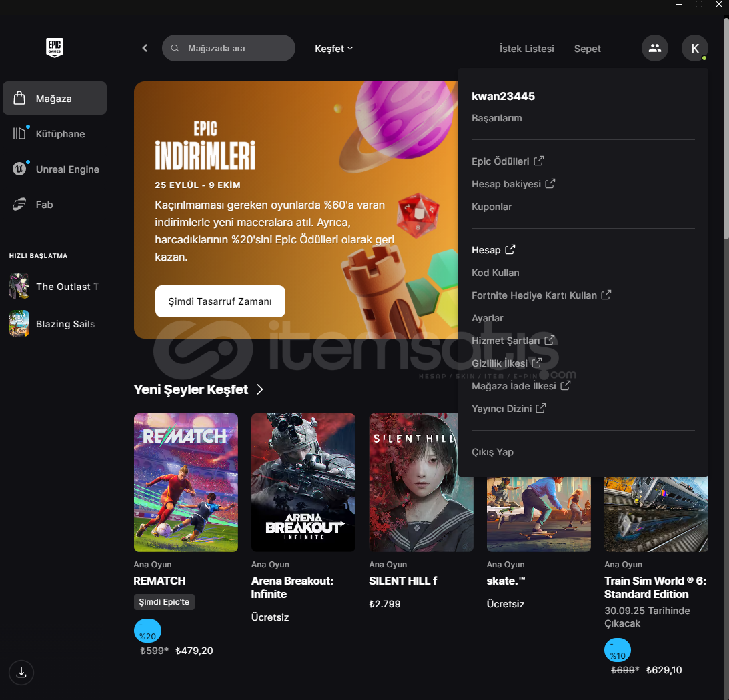Open Yeni Şeyler Keşfet section arrow
The width and height of the screenshot is (729, 700).
[260, 389]
